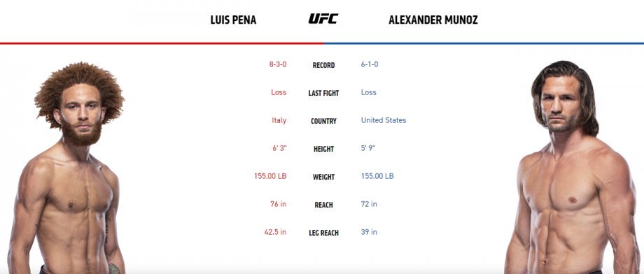The height and width of the screenshot is (274, 644).
Task: Select Alexander Munoz's fighter photo
Action: point(572,167)
